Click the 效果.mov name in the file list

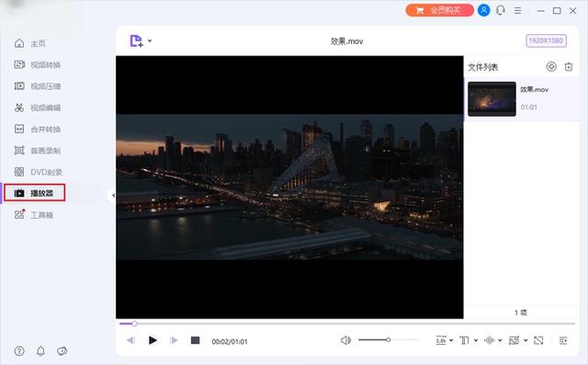pos(534,89)
